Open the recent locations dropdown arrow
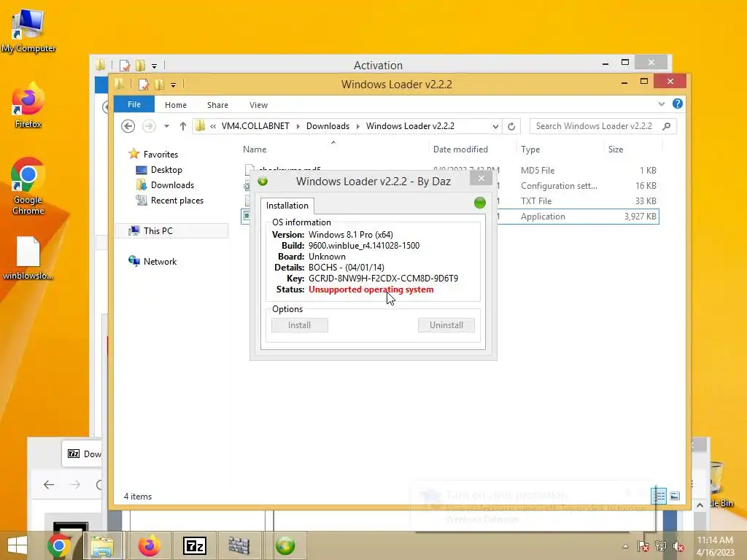The height and width of the screenshot is (560, 747). click(x=167, y=126)
